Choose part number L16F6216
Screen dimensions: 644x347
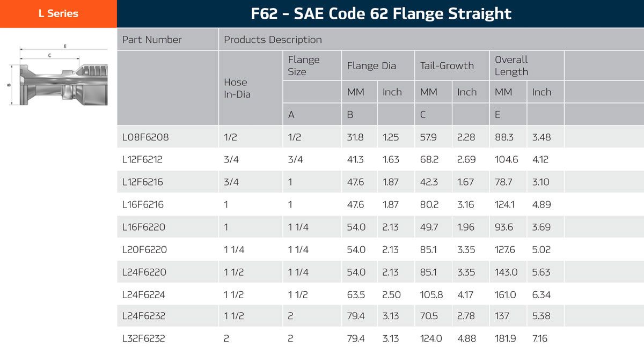tap(143, 205)
